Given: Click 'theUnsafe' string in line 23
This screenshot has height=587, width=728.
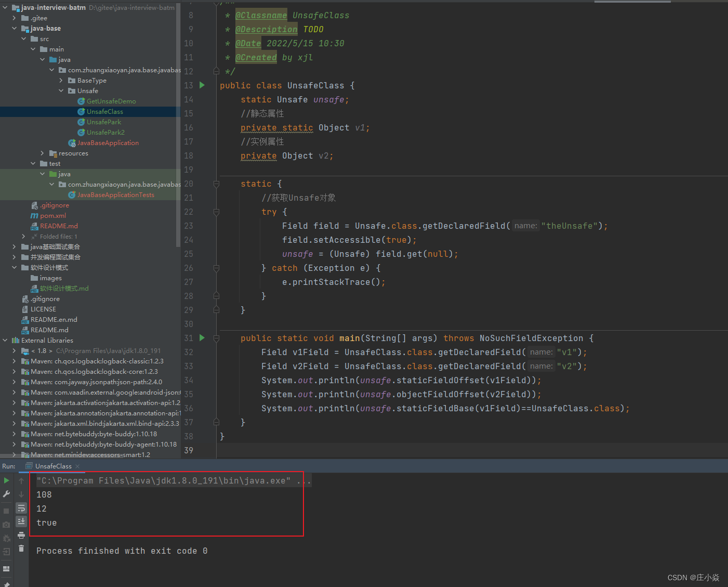Looking at the screenshot, I should (569, 226).
